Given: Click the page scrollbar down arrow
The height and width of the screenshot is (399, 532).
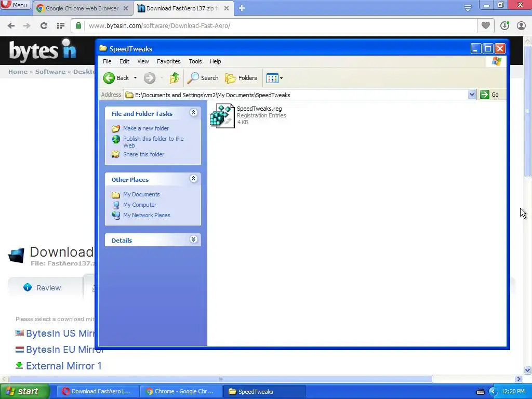Looking at the screenshot, I should coord(528,370).
